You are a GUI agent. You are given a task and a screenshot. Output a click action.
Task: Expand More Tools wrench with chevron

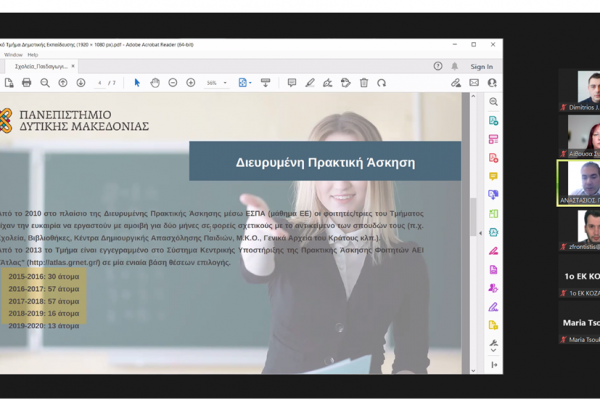tap(494, 345)
